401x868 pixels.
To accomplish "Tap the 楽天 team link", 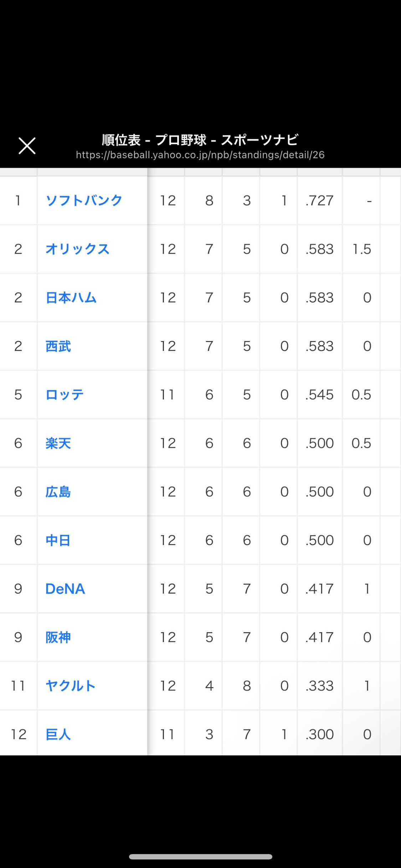I will [58, 443].
